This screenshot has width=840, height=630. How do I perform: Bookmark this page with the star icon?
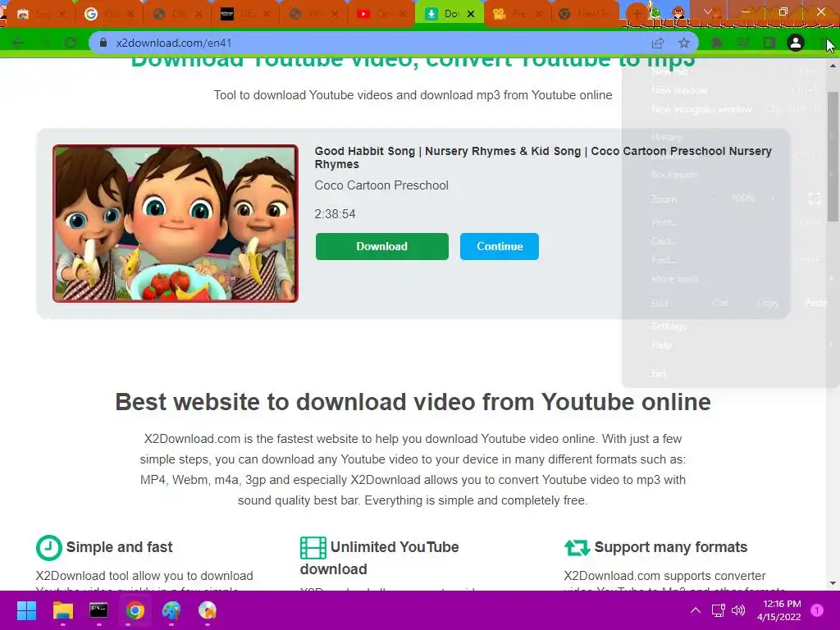(684, 43)
